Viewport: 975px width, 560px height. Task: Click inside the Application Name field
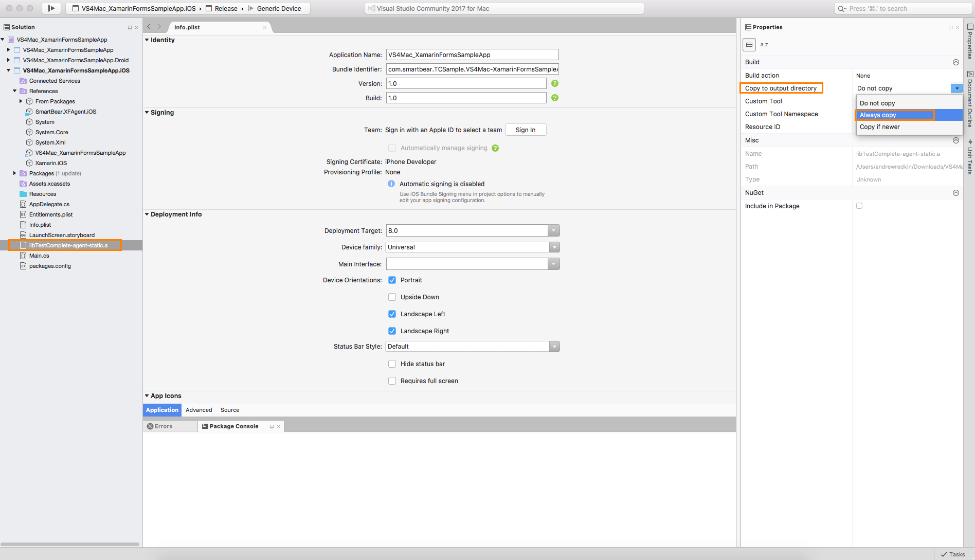point(472,54)
